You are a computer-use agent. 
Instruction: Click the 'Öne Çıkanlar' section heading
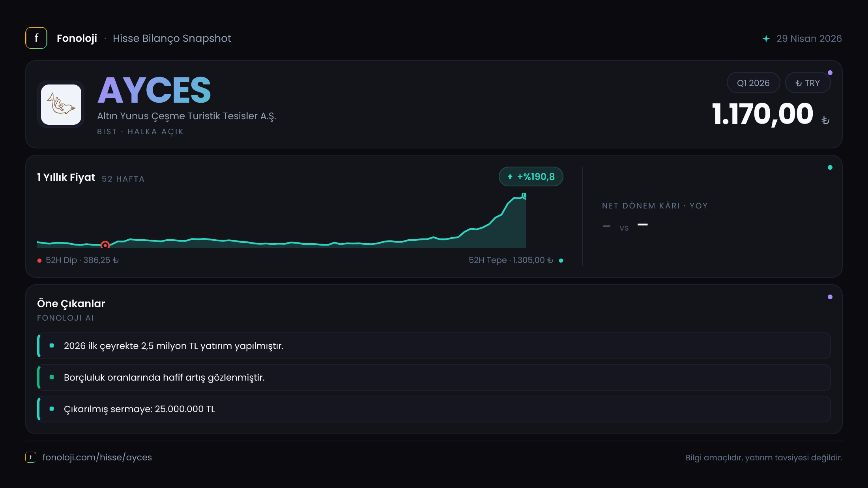pyautogui.click(x=71, y=304)
